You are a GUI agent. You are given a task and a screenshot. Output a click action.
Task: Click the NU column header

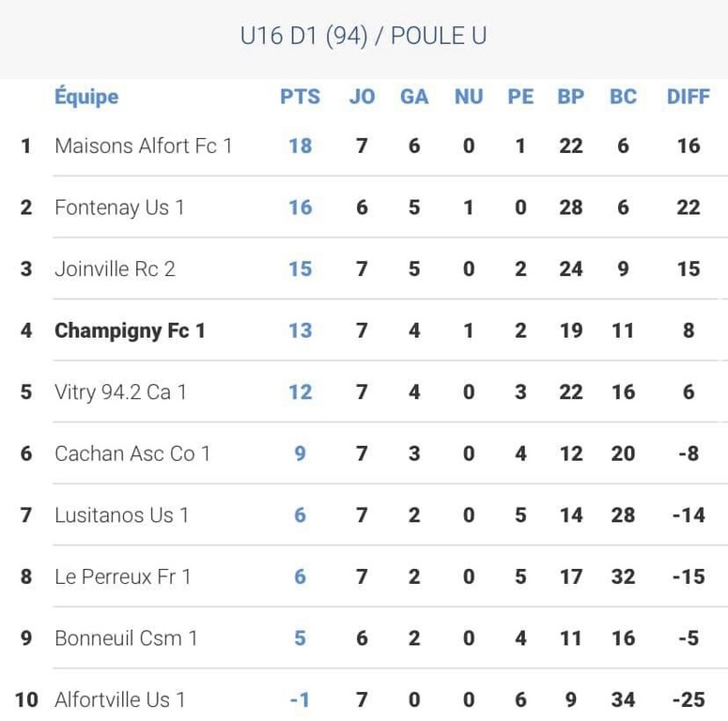coord(468,97)
